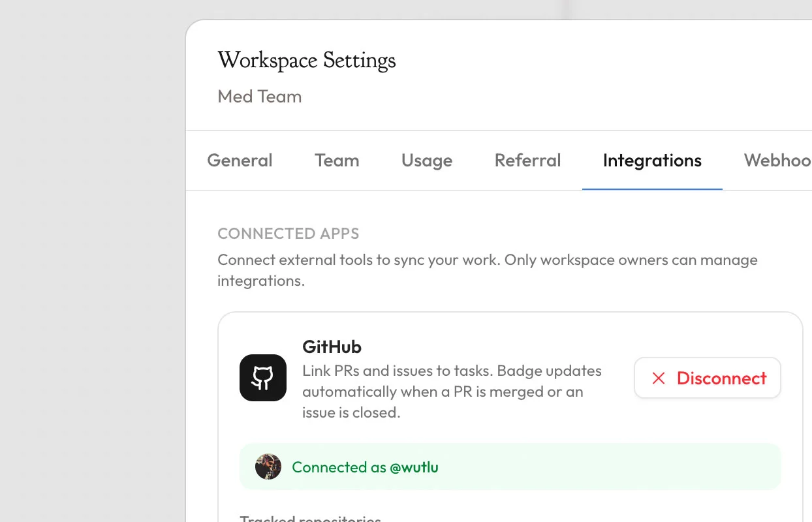Open the Team tab
The image size is (812, 522).
pos(337,161)
